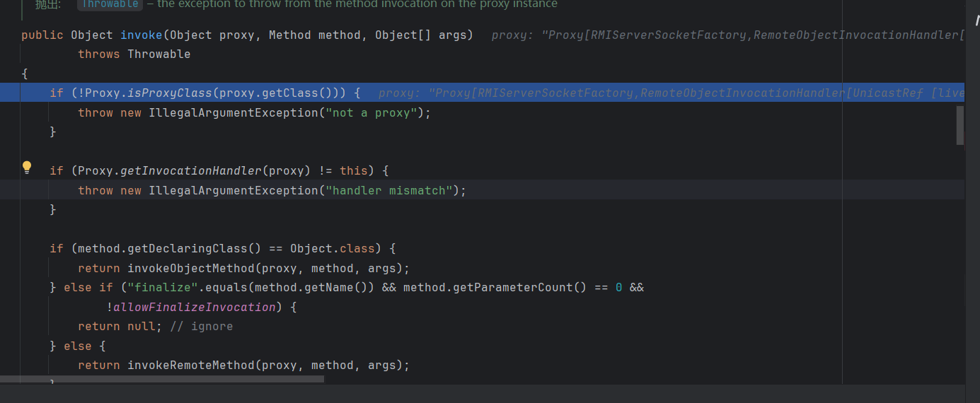Click the "// ignore" comment

coord(201,326)
